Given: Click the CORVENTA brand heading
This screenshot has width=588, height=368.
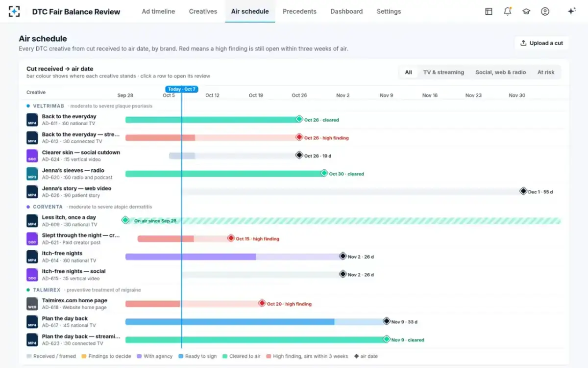Looking at the screenshot, I should 48,207.
